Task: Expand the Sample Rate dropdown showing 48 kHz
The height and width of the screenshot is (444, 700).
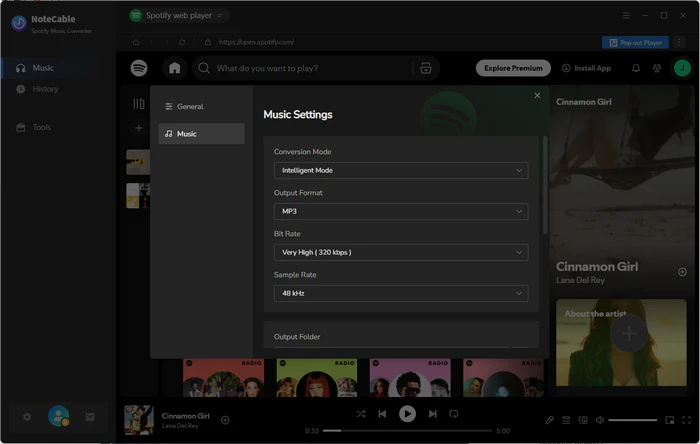Action: [401, 293]
